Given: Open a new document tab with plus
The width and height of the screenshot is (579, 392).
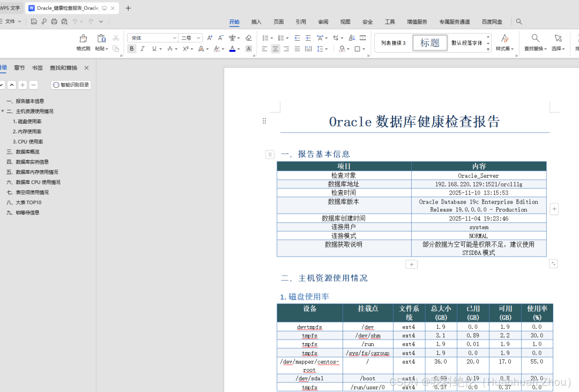Looking at the screenshot, I should pos(128,8).
